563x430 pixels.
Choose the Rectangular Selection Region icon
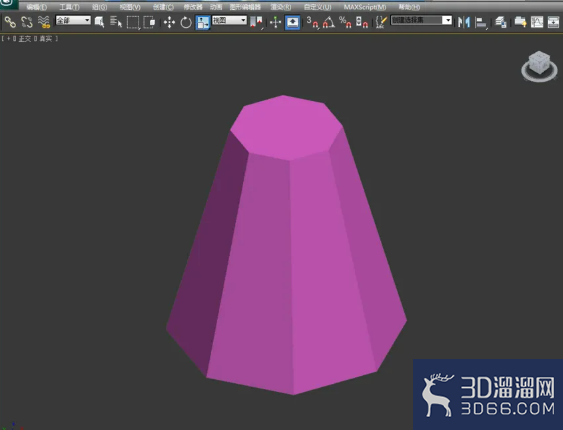pyautogui.click(x=133, y=22)
